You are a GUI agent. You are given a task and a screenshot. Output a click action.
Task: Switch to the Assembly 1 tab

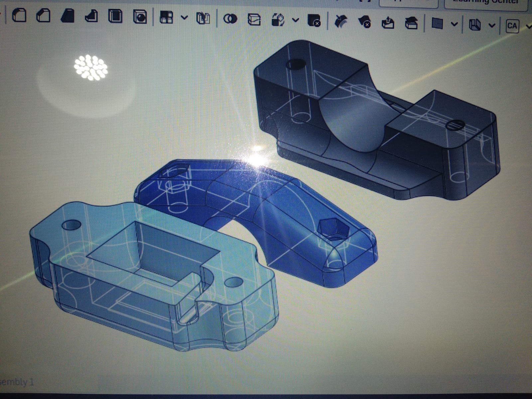point(17,382)
